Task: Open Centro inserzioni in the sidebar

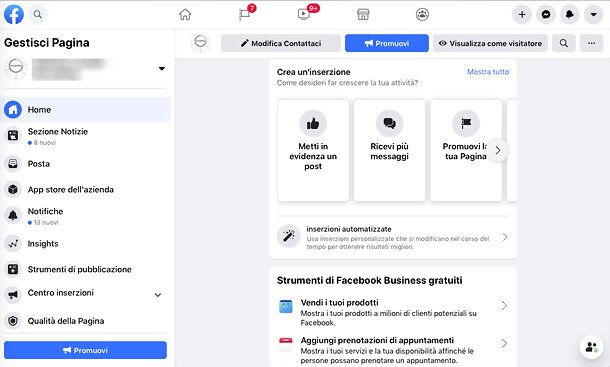Action: [x=87, y=294]
